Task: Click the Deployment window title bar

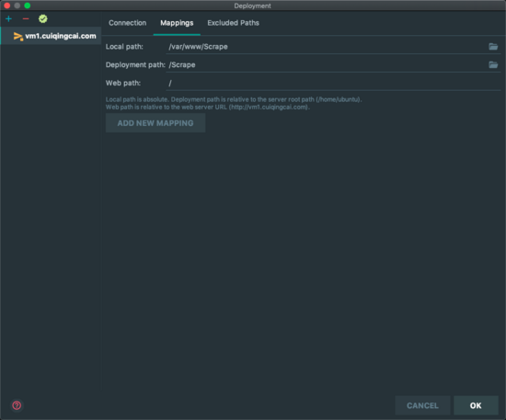Action: (x=252, y=6)
